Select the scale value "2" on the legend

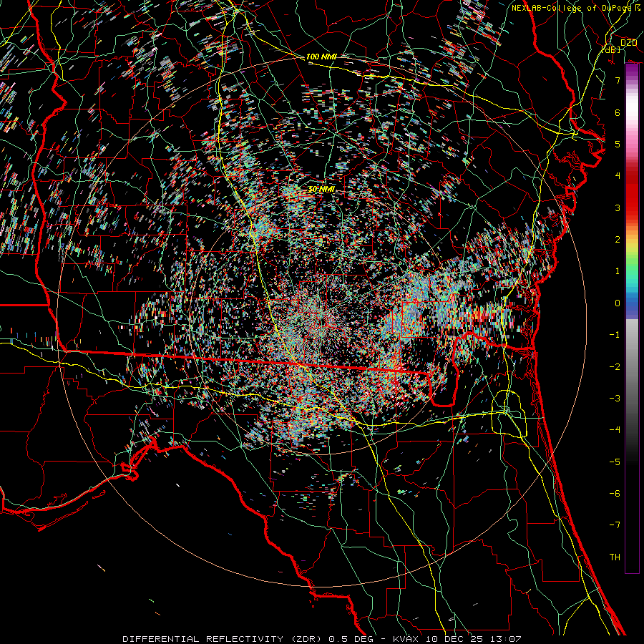pos(618,240)
